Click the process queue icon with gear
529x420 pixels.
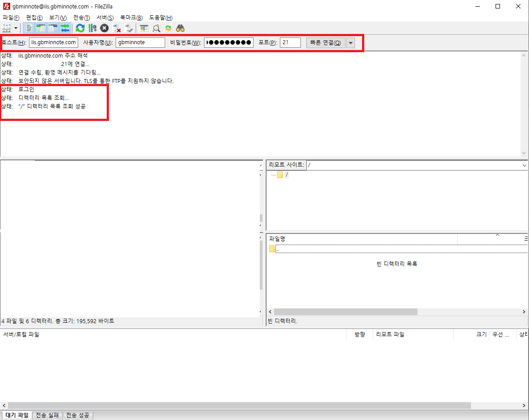[92, 28]
